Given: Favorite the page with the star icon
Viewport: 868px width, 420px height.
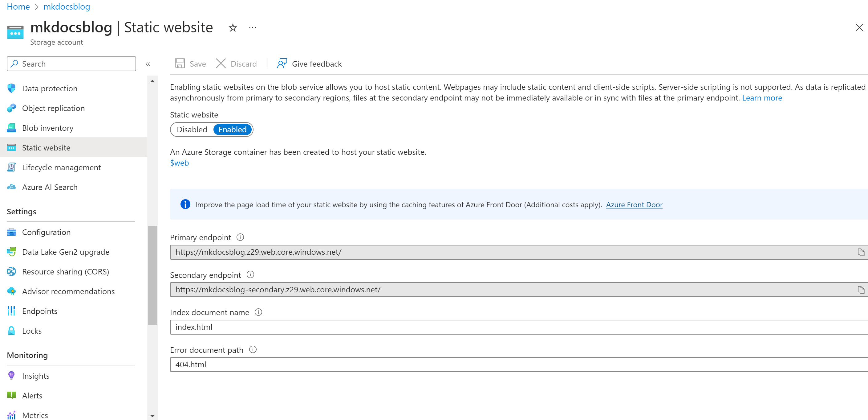Looking at the screenshot, I should pos(233,28).
